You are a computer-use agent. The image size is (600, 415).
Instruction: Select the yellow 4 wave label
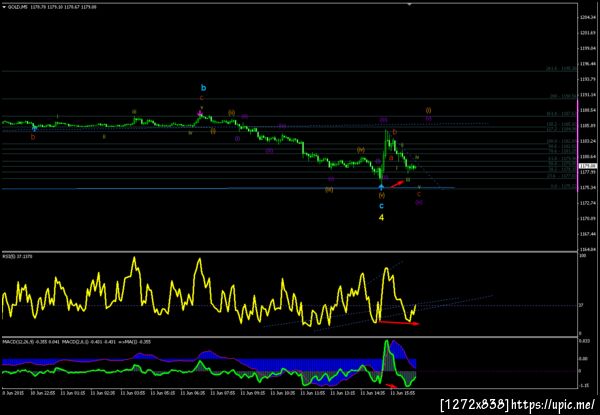click(381, 217)
